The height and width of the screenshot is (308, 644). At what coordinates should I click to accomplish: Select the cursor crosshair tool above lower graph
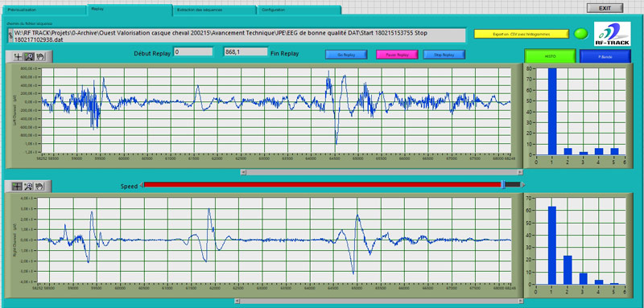pyautogui.click(x=17, y=187)
